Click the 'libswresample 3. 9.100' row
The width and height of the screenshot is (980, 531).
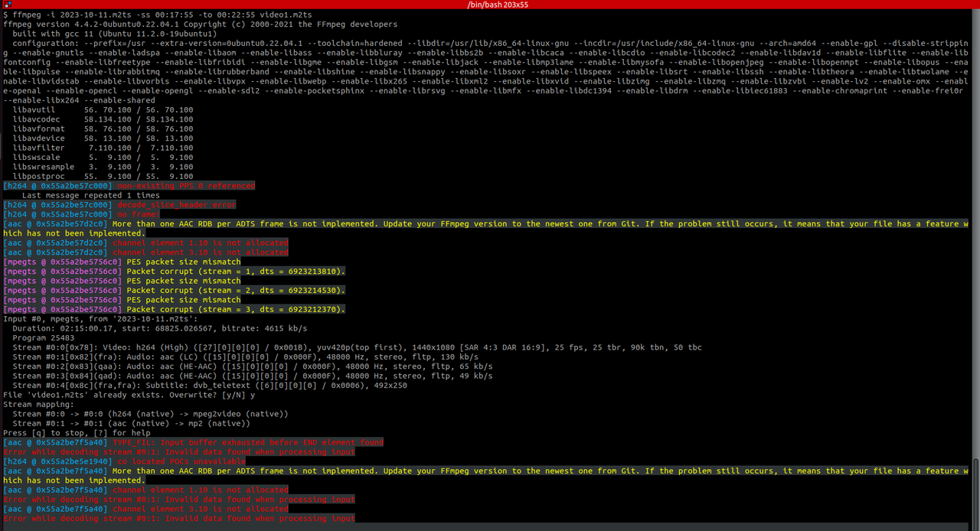103,167
